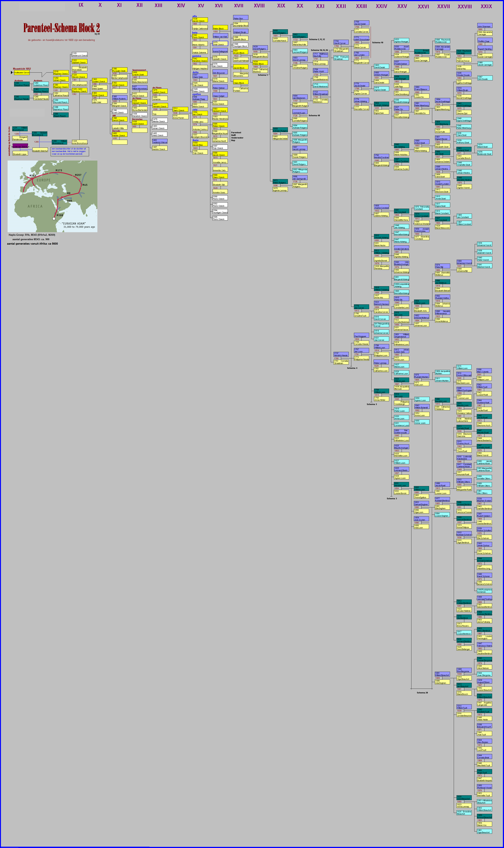Screen dimensions: 504x848
Task: Click the generation XXIX column header
Action: 486,6
